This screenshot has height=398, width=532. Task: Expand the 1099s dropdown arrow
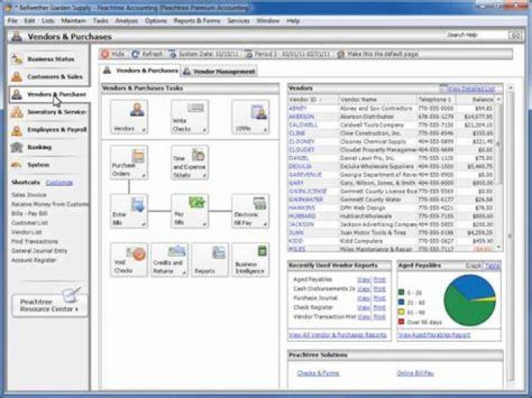265,130
